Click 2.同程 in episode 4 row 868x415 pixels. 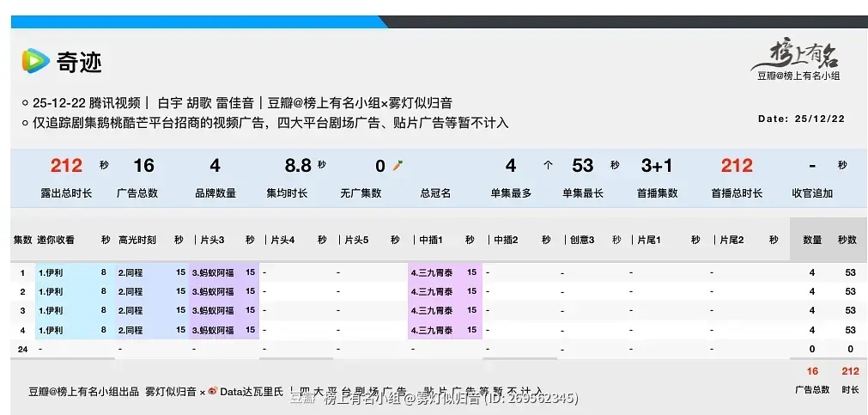pos(131,330)
